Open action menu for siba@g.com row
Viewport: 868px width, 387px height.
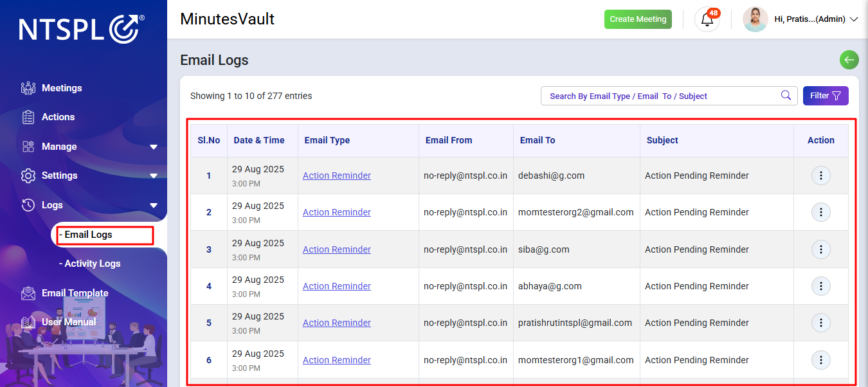point(821,249)
